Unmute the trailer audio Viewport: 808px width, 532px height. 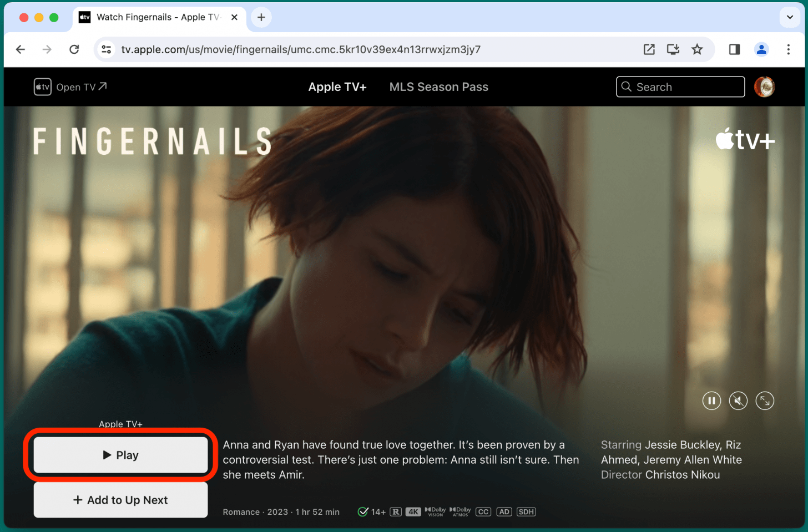pos(738,401)
